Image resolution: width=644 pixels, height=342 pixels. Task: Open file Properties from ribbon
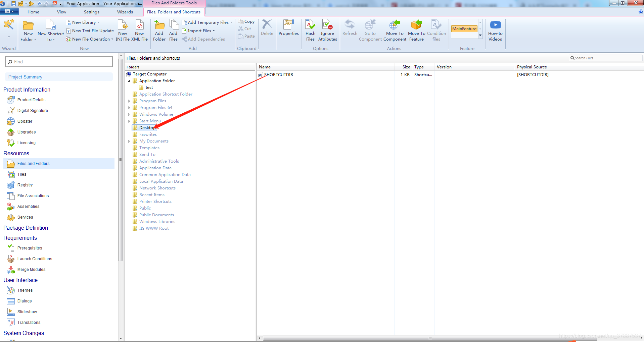[x=288, y=28]
